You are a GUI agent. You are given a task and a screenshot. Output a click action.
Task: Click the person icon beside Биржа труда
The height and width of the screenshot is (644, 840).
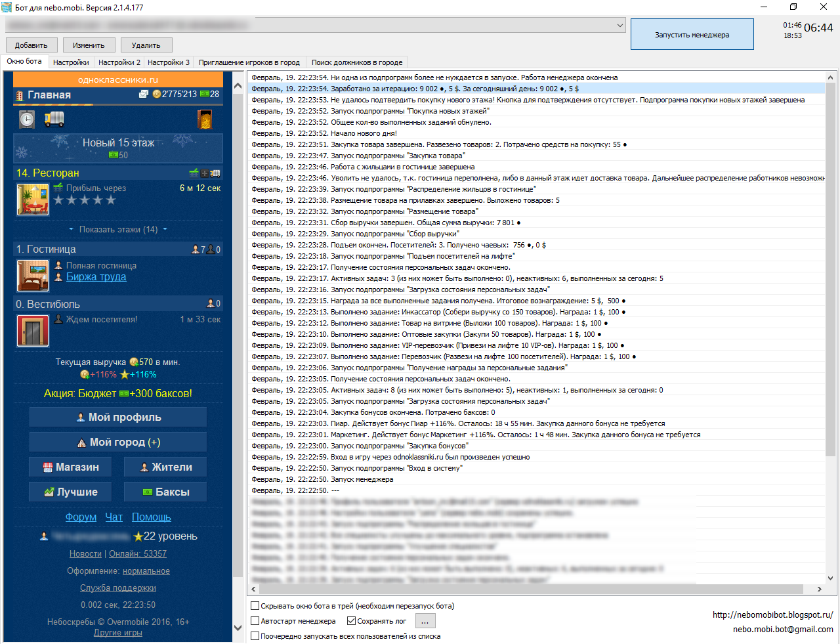(58, 277)
